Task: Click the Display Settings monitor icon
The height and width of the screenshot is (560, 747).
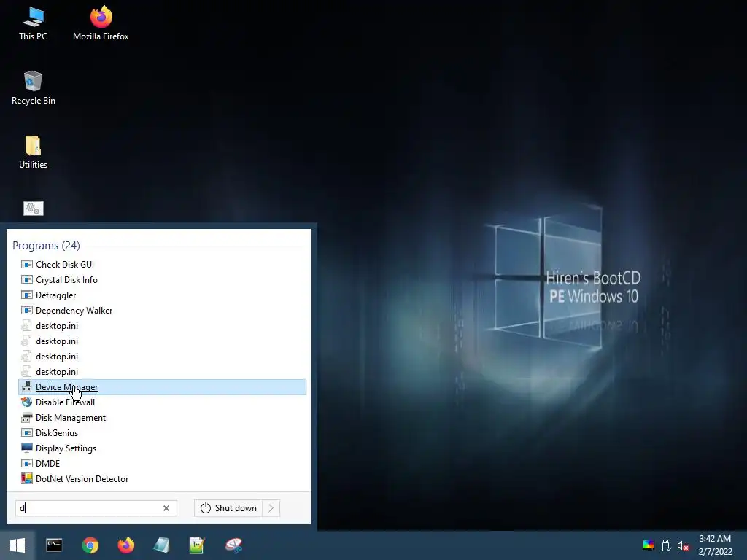Action: point(27,448)
